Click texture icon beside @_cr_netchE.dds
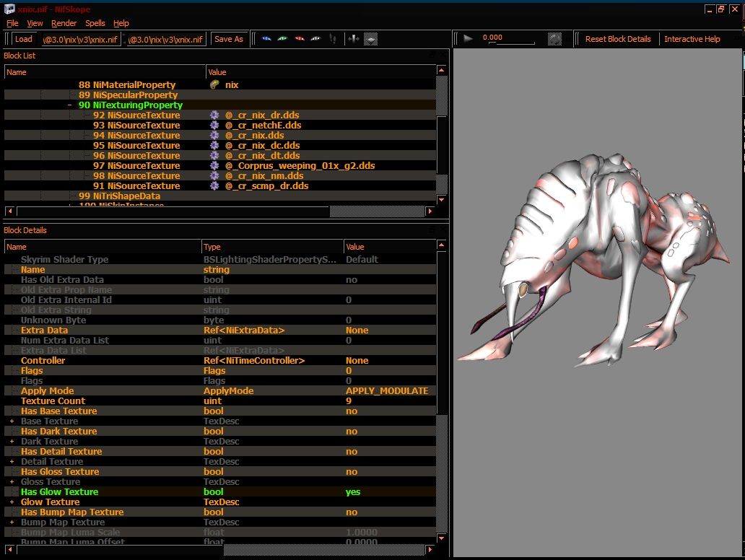The height and width of the screenshot is (560, 745). [x=214, y=125]
